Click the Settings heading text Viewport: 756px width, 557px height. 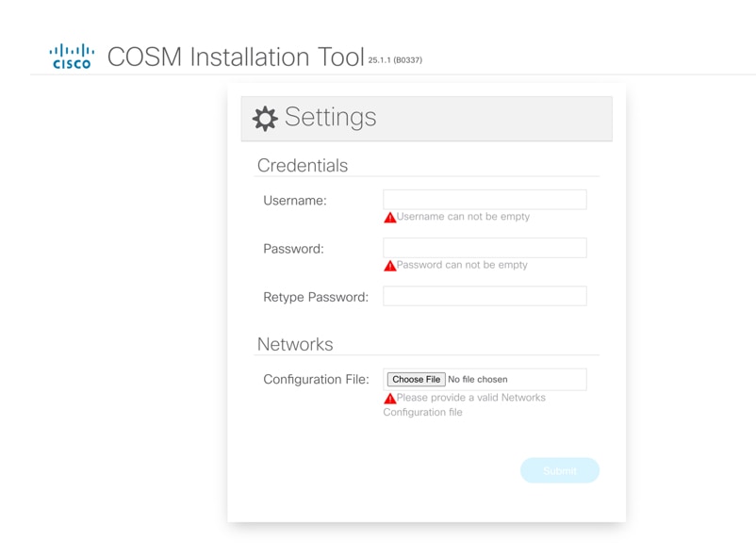click(330, 118)
